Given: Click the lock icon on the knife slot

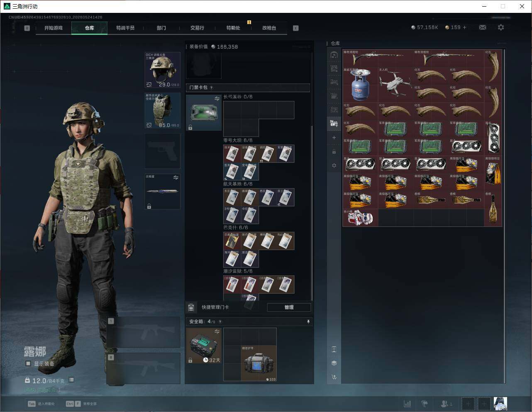Looking at the screenshot, I should [149, 206].
